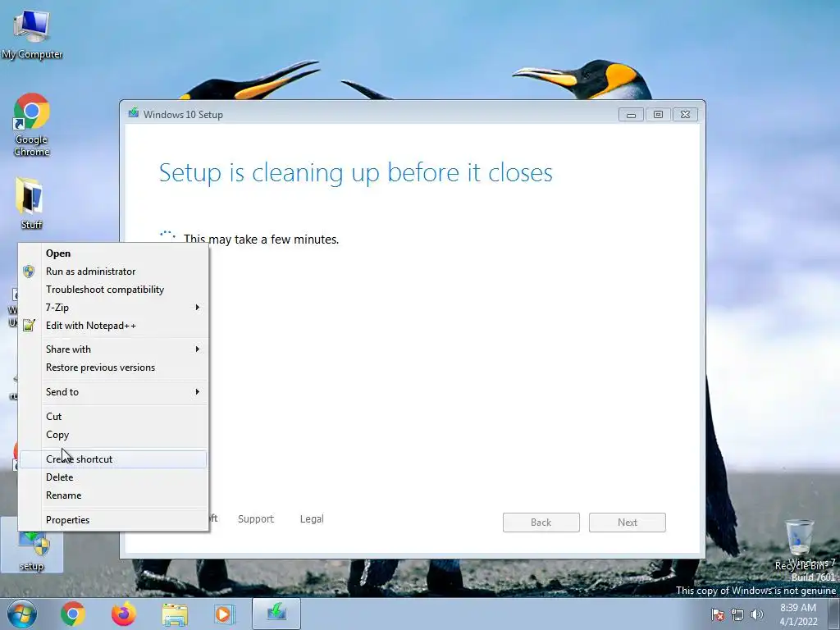840x630 pixels.
Task: Open the My Computer desktop icon
Action: tap(32, 34)
